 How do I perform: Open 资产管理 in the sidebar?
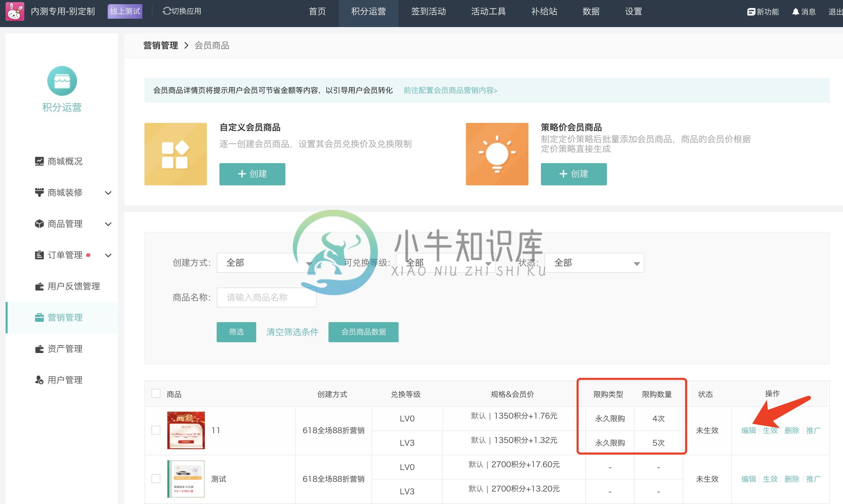(x=62, y=349)
